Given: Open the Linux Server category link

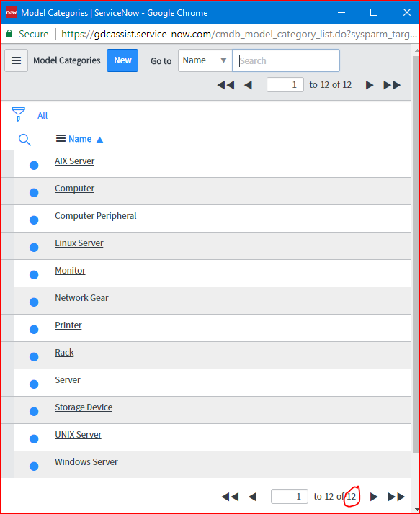Looking at the screenshot, I should pyautogui.click(x=79, y=243).
